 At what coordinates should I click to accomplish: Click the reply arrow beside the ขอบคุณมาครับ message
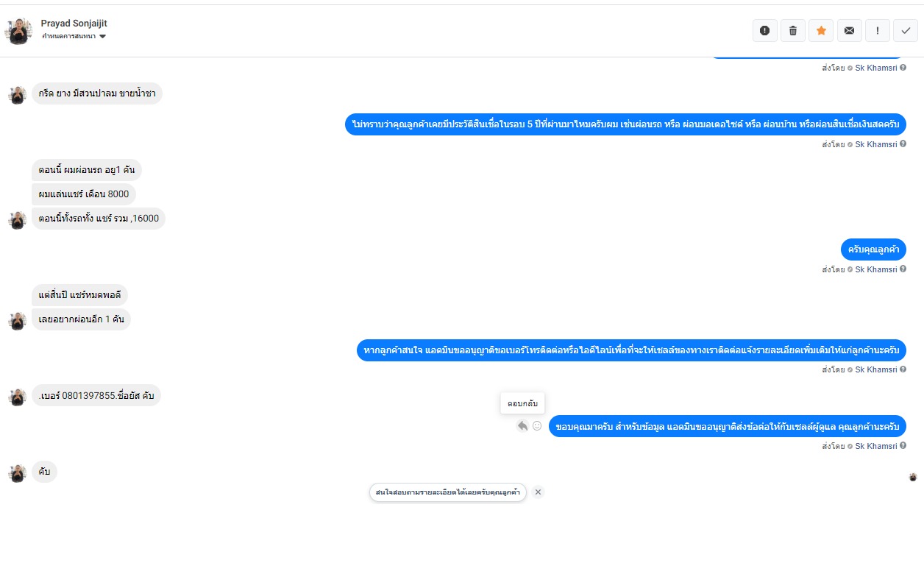[522, 426]
